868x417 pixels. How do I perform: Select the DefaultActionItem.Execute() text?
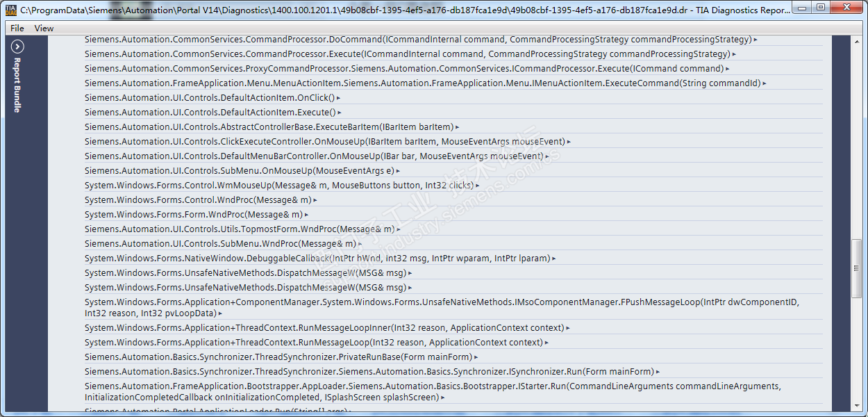(x=210, y=113)
